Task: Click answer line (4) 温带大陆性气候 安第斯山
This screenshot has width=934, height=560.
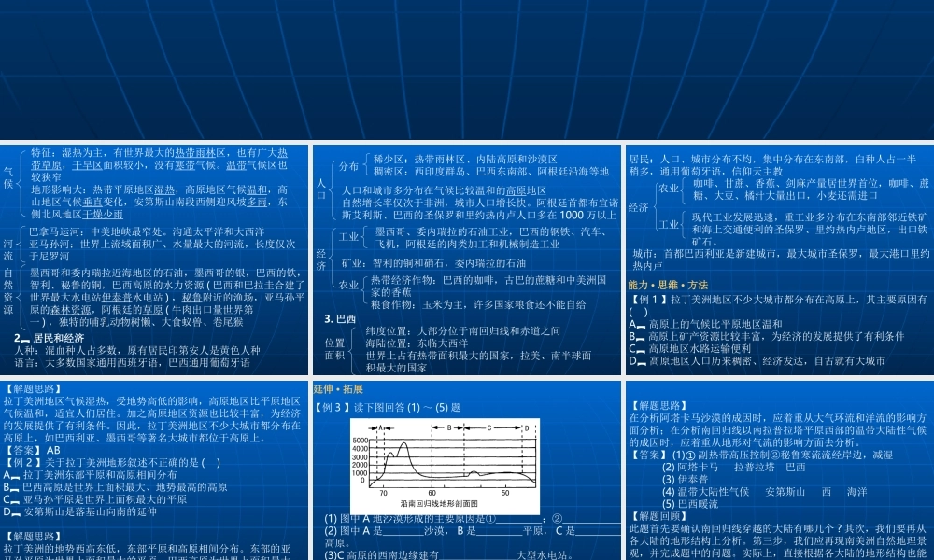Action: pos(765,492)
